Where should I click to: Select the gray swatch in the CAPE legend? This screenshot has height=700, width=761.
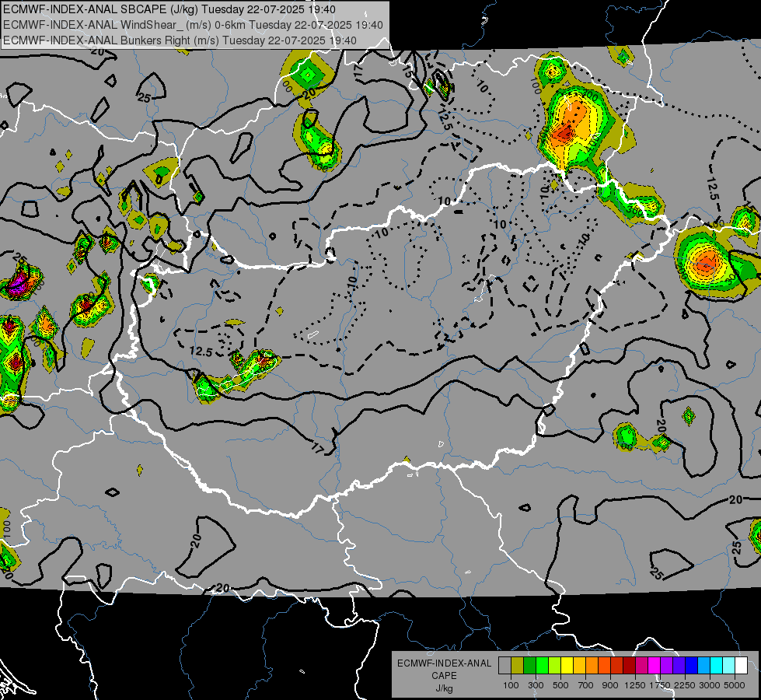click(504, 666)
